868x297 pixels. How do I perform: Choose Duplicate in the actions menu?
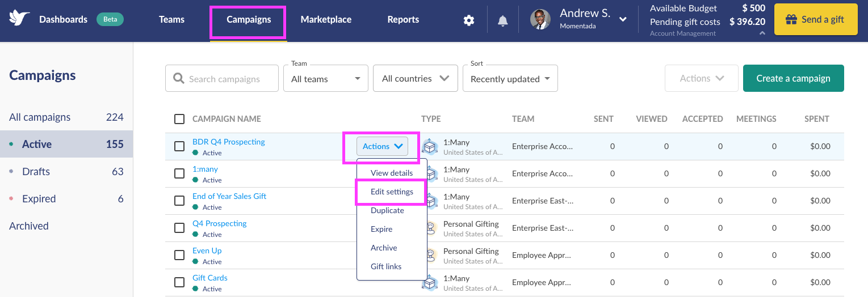click(x=387, y=210)
